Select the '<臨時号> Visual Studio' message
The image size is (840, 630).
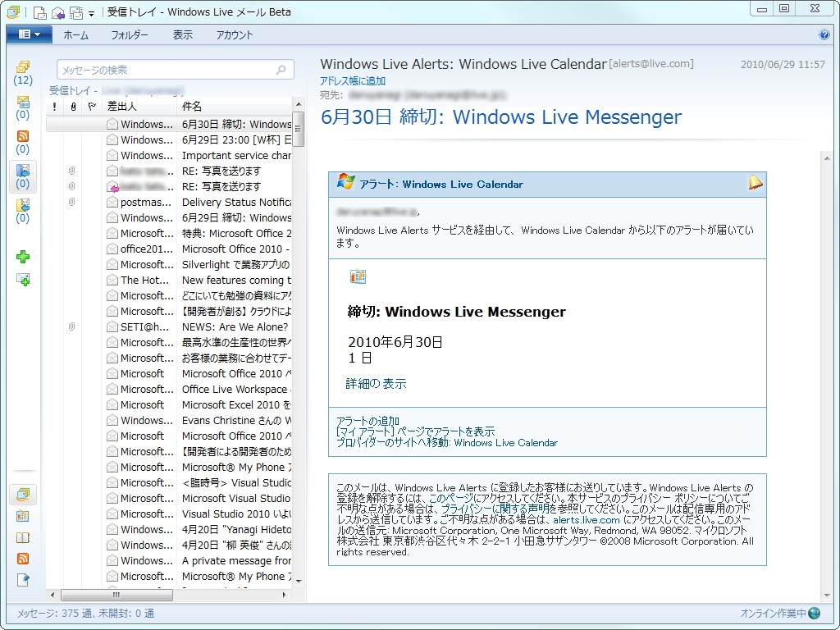pos(169,482)
